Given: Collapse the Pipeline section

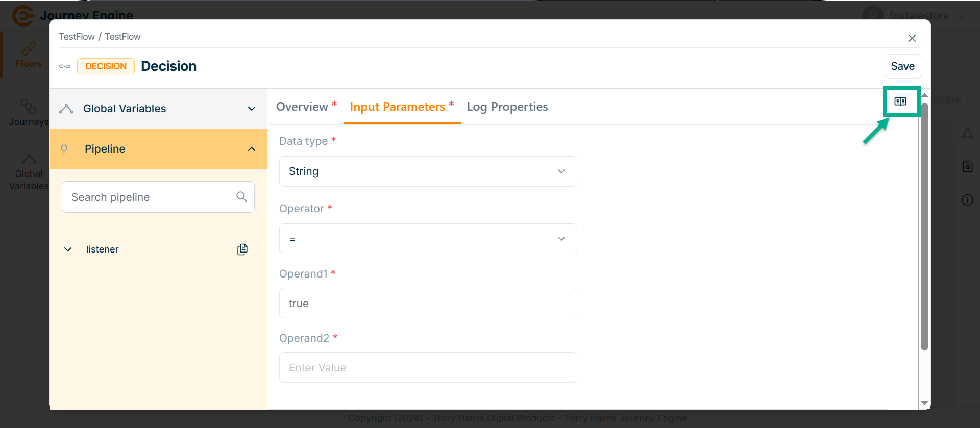Looking at the screenshot, I should (251, 149).
